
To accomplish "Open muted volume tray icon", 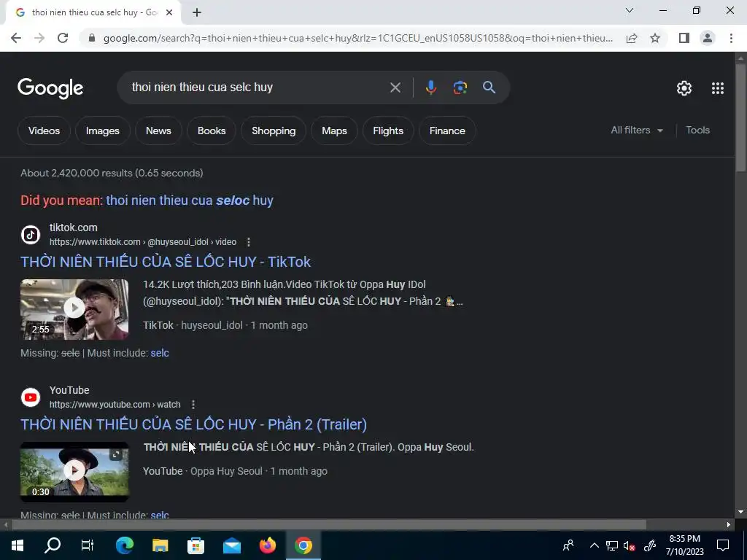I will pyautogui.click(x=630, y=545).
